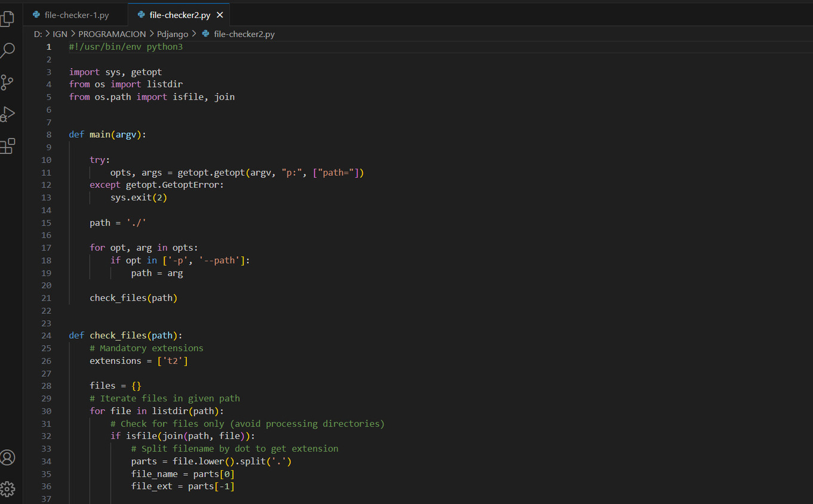Click line number 8 in the gutter

pos(49,135)
